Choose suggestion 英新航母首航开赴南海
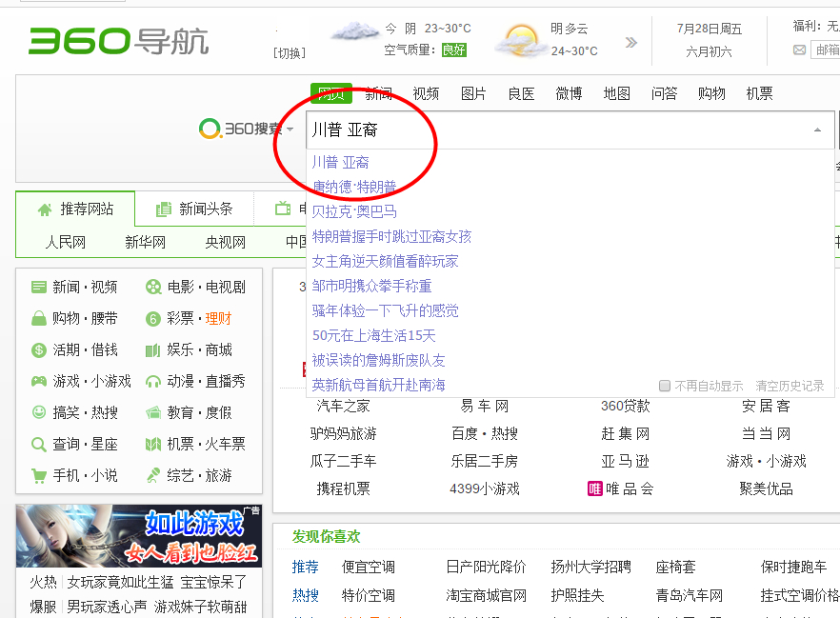This screenshot has height=618, width=840. click(x=378, y=385)
